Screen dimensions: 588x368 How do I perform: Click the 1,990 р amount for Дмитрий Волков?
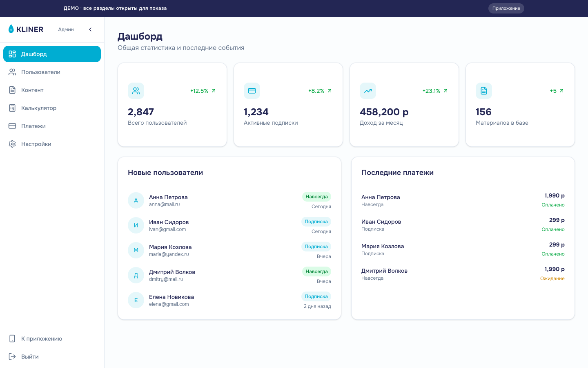coord(555,269)
